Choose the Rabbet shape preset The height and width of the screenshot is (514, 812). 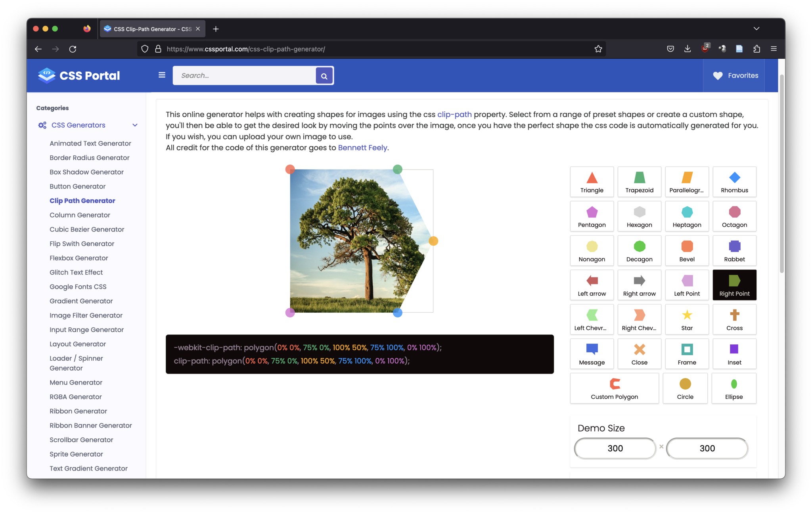[734, 251]
